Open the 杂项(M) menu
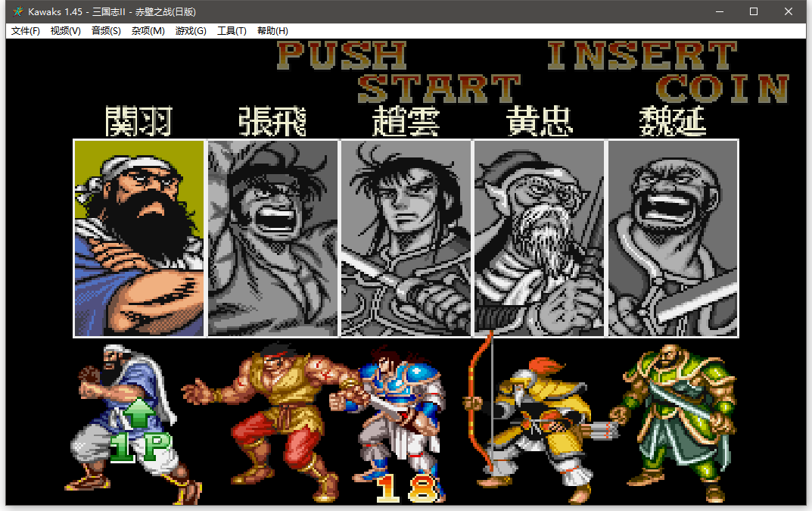Screen dimensions: 812x511 pos(148,31)
